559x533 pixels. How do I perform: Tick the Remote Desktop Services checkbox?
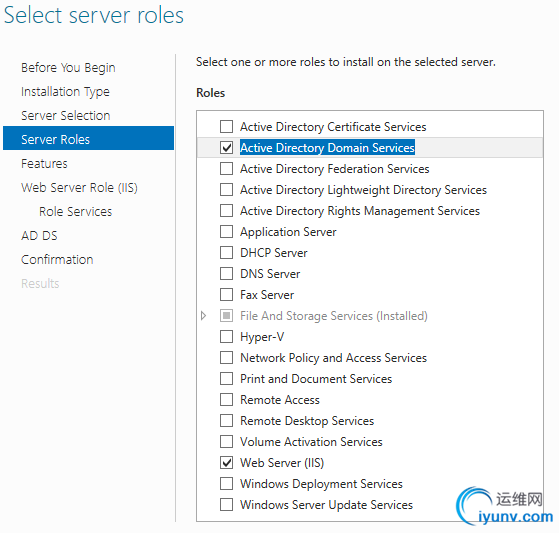tap(226, 421)
